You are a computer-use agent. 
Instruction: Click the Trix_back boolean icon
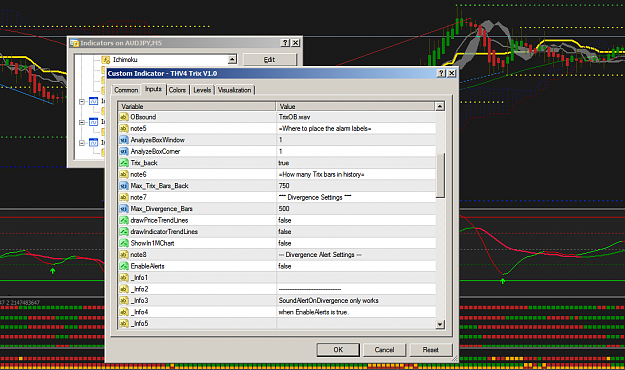pos(124,163)
